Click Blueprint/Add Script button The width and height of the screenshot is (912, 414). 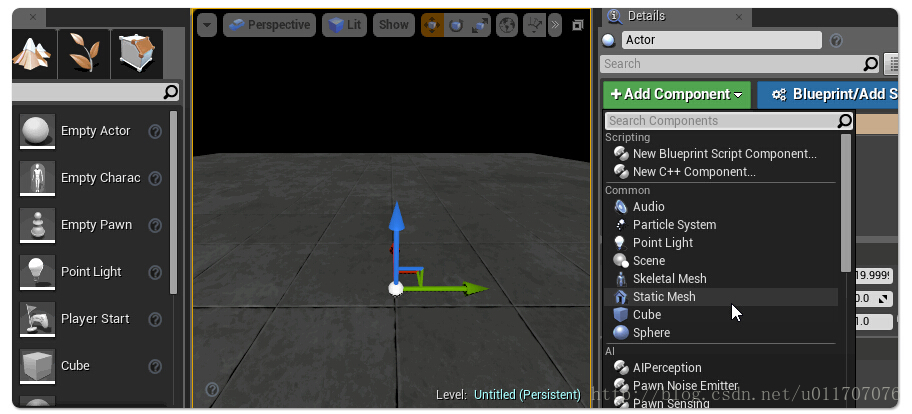coord(828,94)
